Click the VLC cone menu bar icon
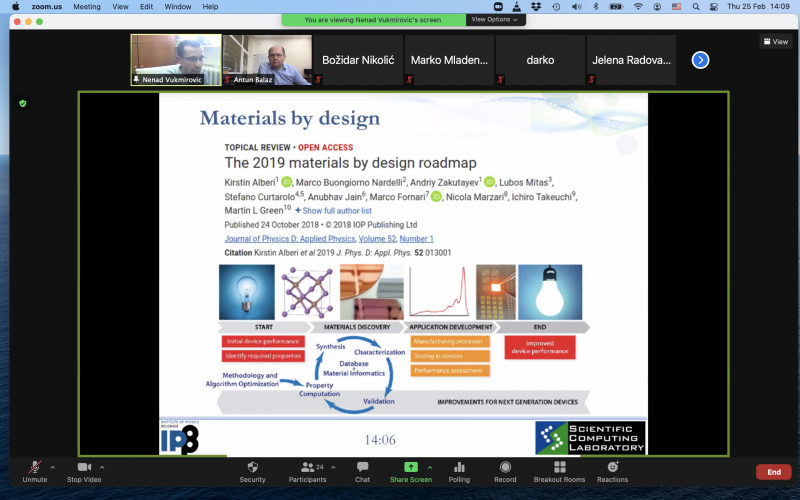Screen dimensions: 800x500 (516, 7)
